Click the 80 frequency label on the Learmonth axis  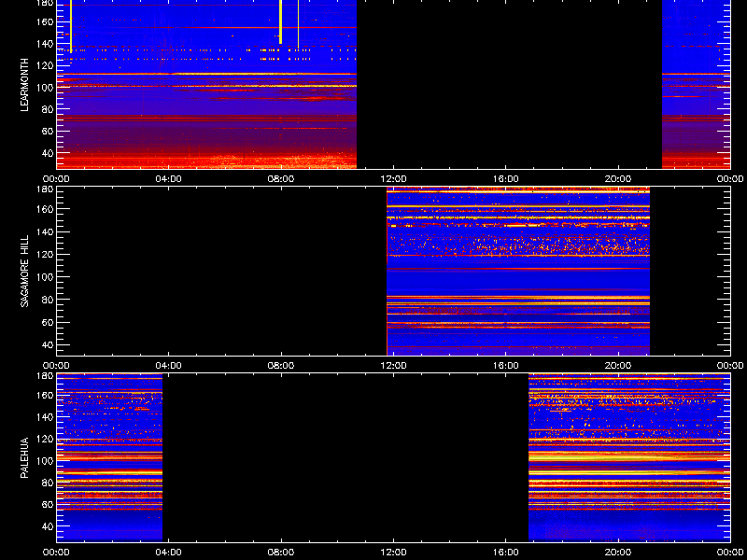click(x=48, y=109)
